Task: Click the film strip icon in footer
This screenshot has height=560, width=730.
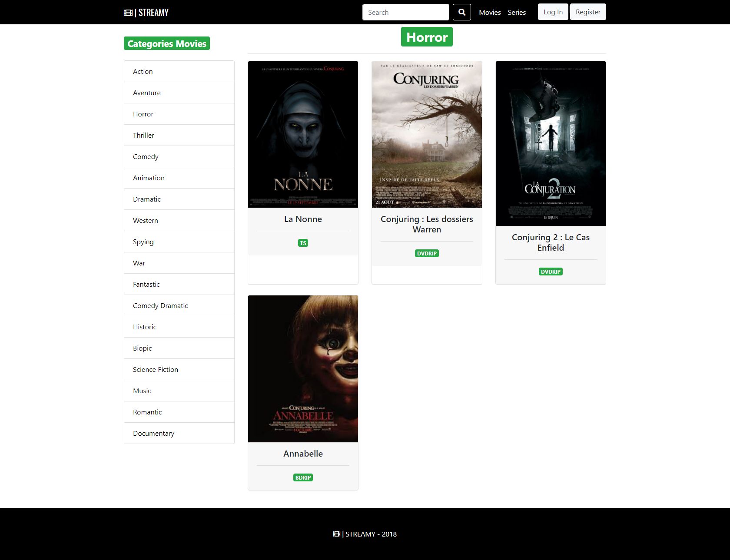Action: click(x=337, y=534)
